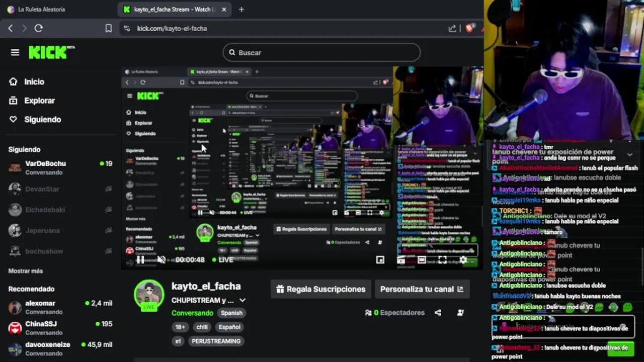Open the Kick hamburger sidebar menu
Image resolution: width=644 pixels, height=362 pixels.
pyautogui.click(x=15, y=52)
